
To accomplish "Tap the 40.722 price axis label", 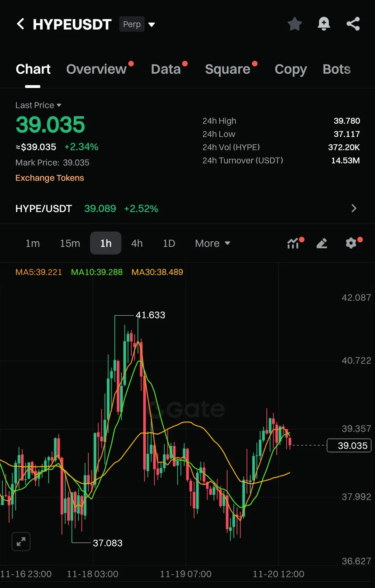I will (356, 361).
